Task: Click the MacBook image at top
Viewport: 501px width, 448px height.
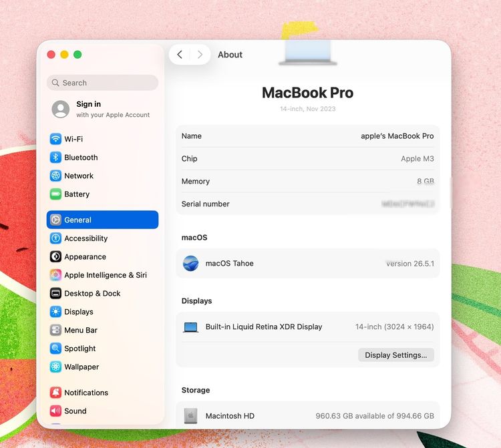Action: 308,53
